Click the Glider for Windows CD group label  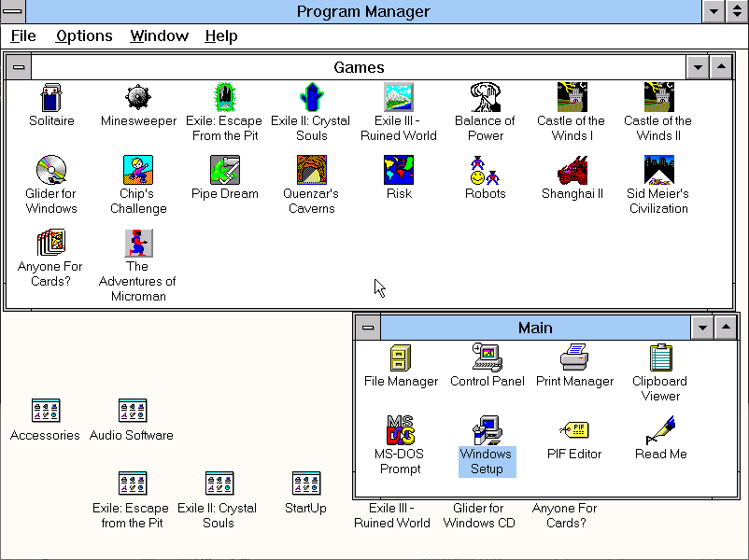(479, 515)
